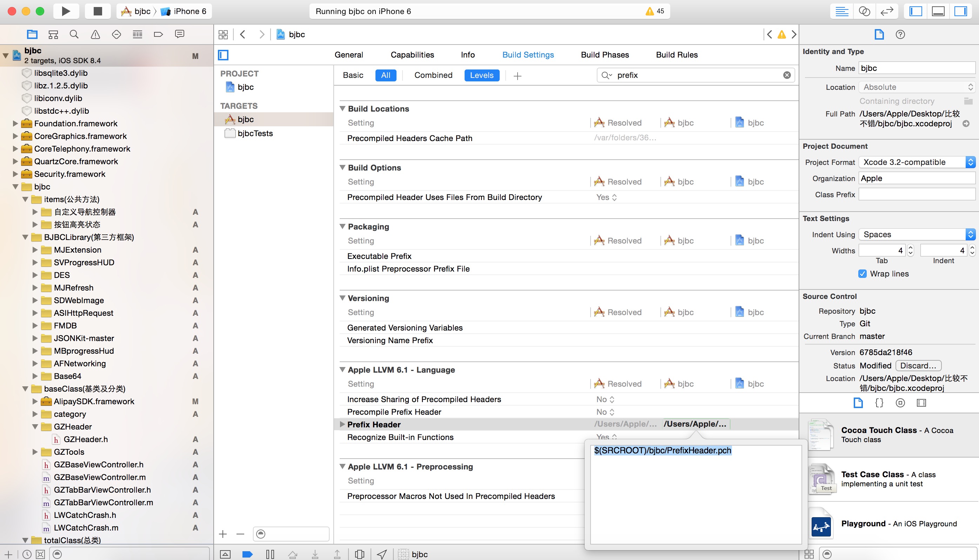The height and width of the screenshot is (560, 979).
Task: Switch to the Capabilities tab
Action: pyautogui.click(x=412, y=55)
